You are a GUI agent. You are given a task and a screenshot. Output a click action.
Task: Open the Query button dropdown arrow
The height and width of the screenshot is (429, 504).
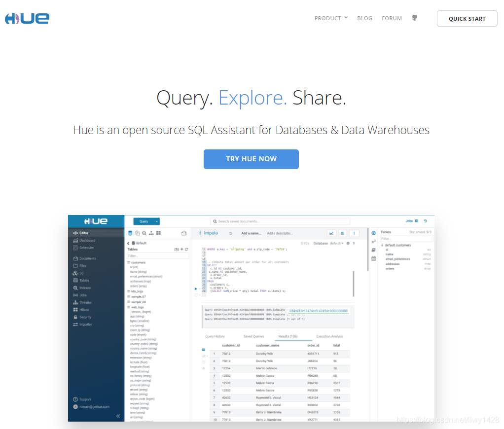coord(157,221)
